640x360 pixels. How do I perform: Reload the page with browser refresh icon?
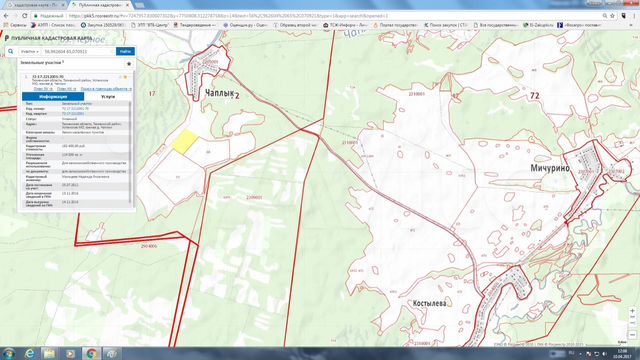[x=24, y=16]
